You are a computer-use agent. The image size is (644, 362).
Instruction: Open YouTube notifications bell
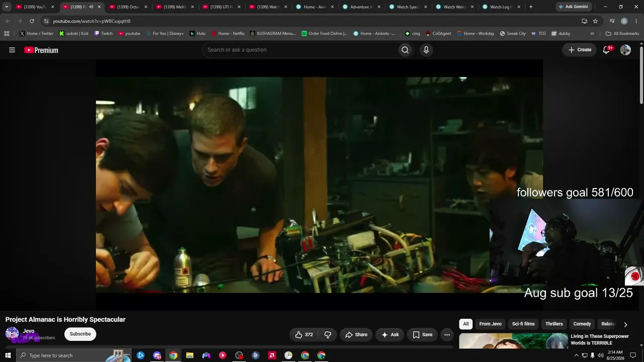pos(606,50)
